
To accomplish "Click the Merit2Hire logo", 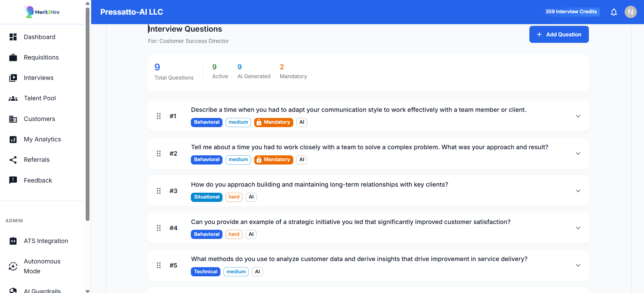I will coord(42,11).
